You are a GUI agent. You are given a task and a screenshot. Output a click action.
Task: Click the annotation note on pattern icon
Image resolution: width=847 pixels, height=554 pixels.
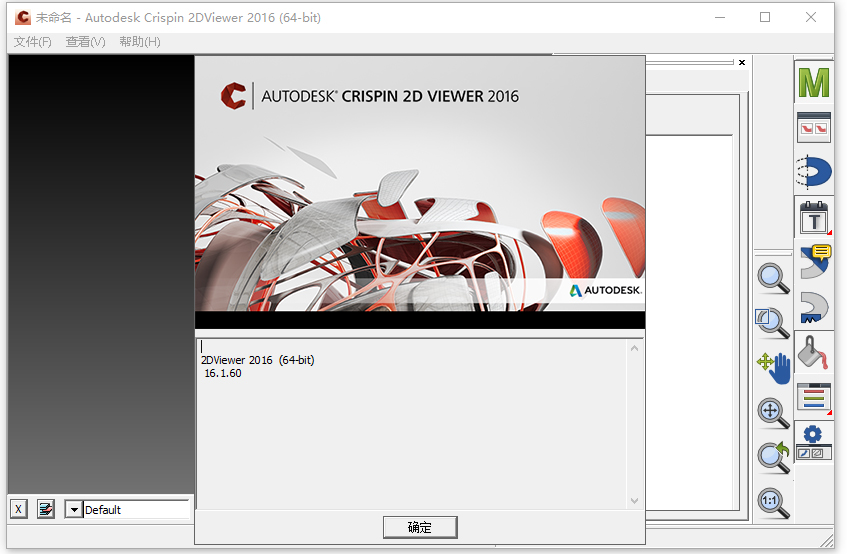coord(815,261)
